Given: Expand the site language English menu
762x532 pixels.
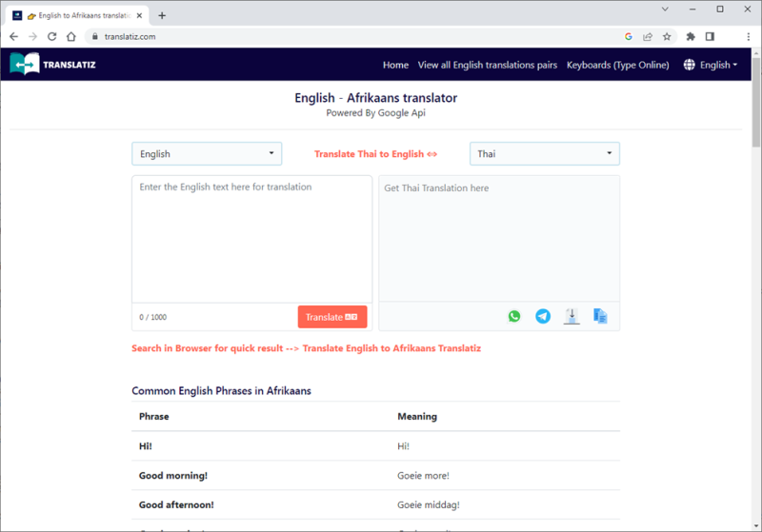Looking at the screenshot, I should click(x=710, y=65).
